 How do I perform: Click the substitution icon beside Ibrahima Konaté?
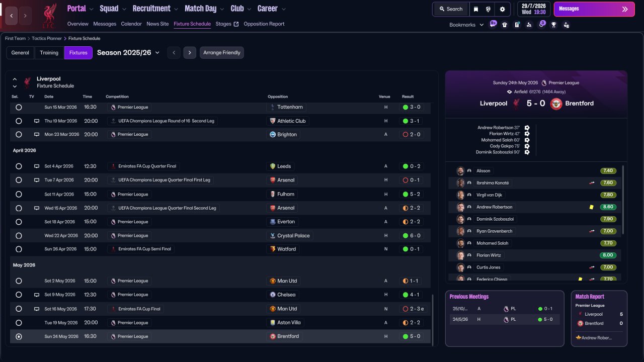592,183
